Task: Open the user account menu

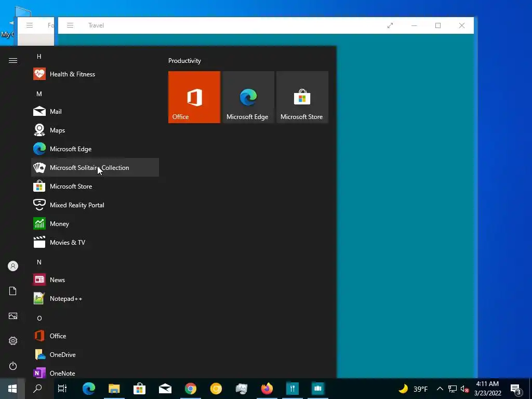Action: pyautogui.click(x=13, y=266)
